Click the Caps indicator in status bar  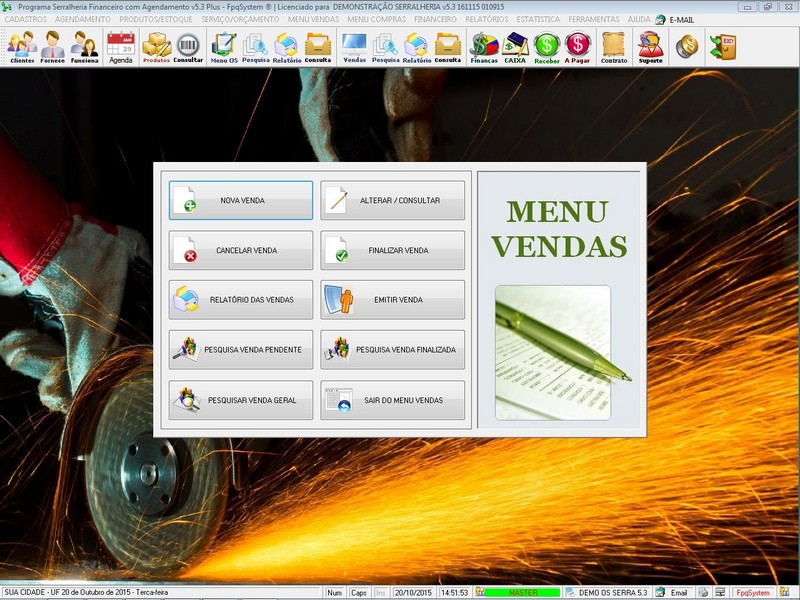coord(359,592)
